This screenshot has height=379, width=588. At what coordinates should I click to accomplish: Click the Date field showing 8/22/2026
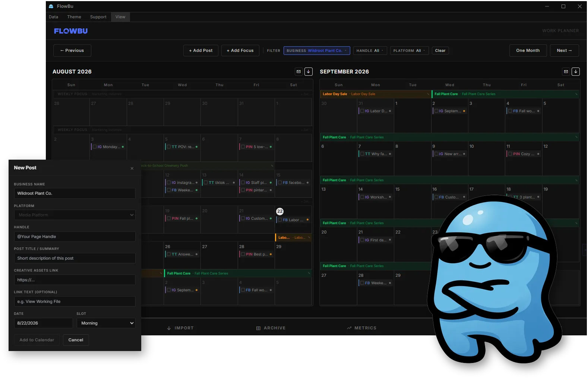[x=43, y=323]
